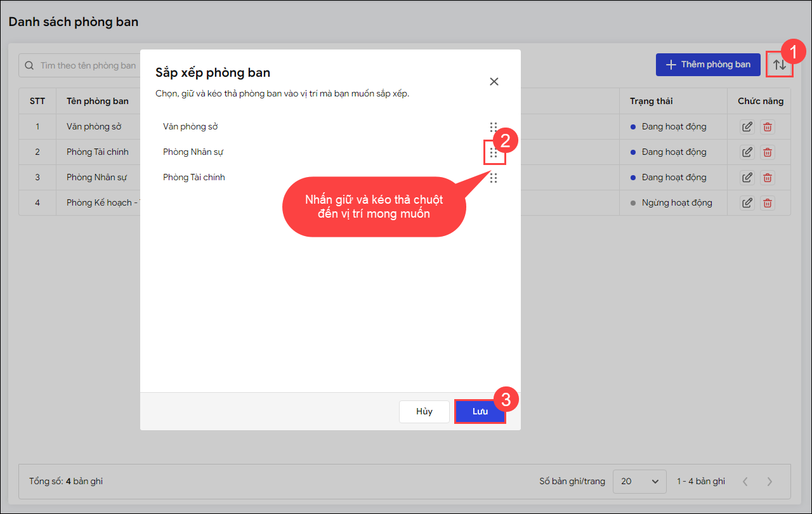The height and width of the screenshot is (514, 812).
Task: Delete the second row Phòng Tài chính
Action: coord(768,152)
